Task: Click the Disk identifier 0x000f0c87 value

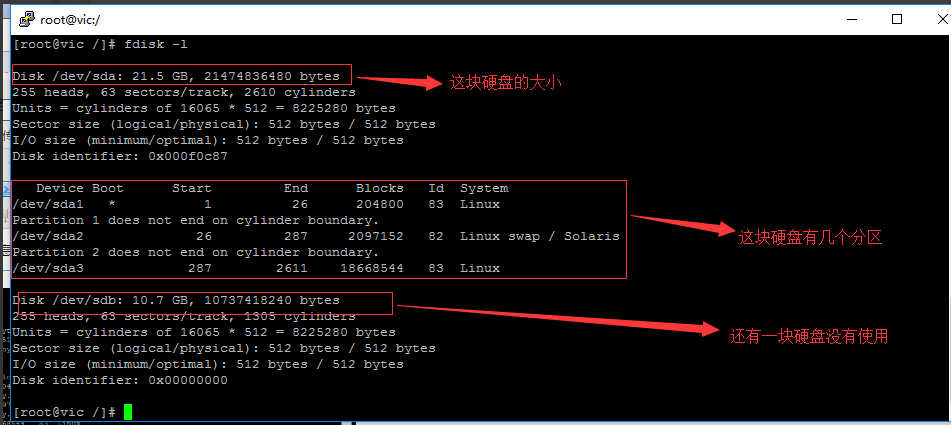Action: [187, 156]
